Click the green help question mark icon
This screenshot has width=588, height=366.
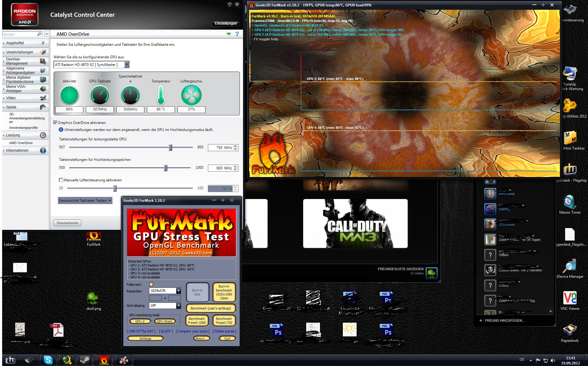(237, 34)
